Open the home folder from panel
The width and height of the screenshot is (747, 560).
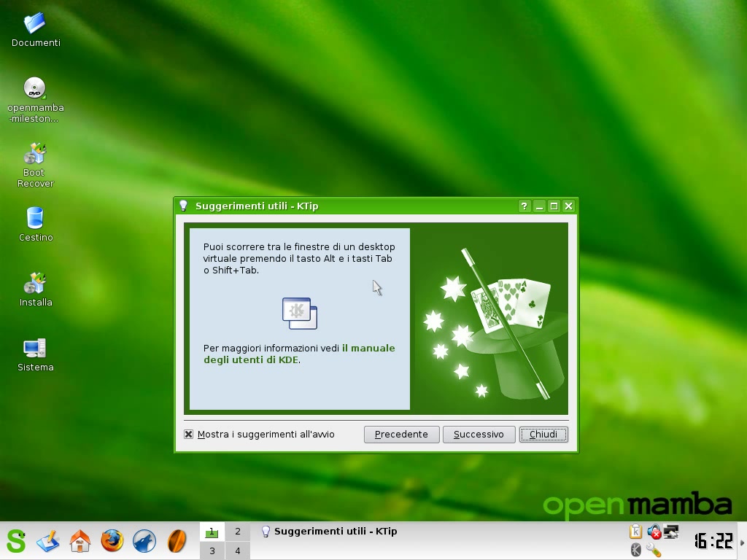coord(80,541)
